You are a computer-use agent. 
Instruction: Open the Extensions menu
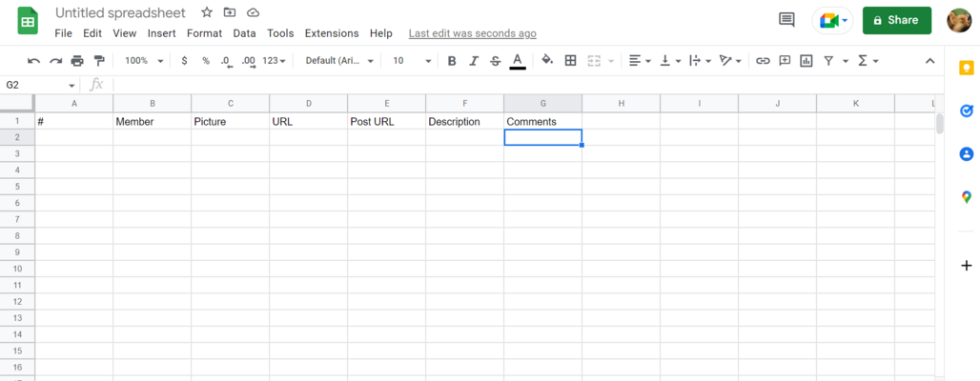[332, 33]
